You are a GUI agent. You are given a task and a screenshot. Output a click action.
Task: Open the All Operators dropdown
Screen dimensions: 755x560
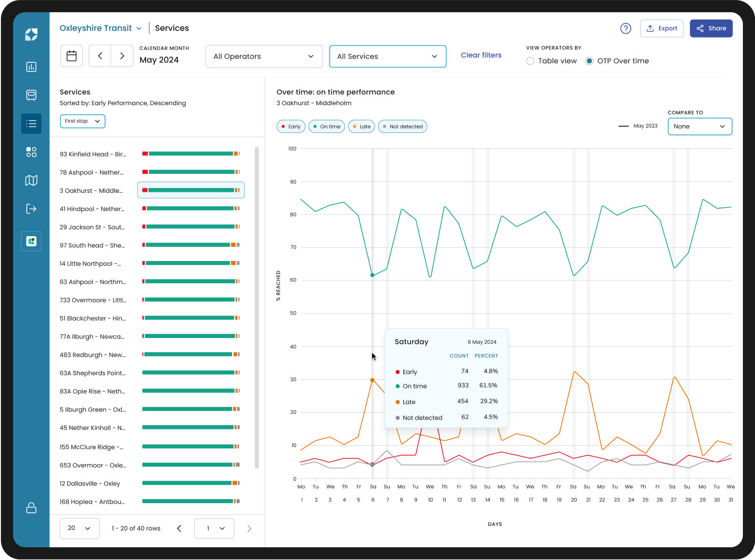(264, 56)
